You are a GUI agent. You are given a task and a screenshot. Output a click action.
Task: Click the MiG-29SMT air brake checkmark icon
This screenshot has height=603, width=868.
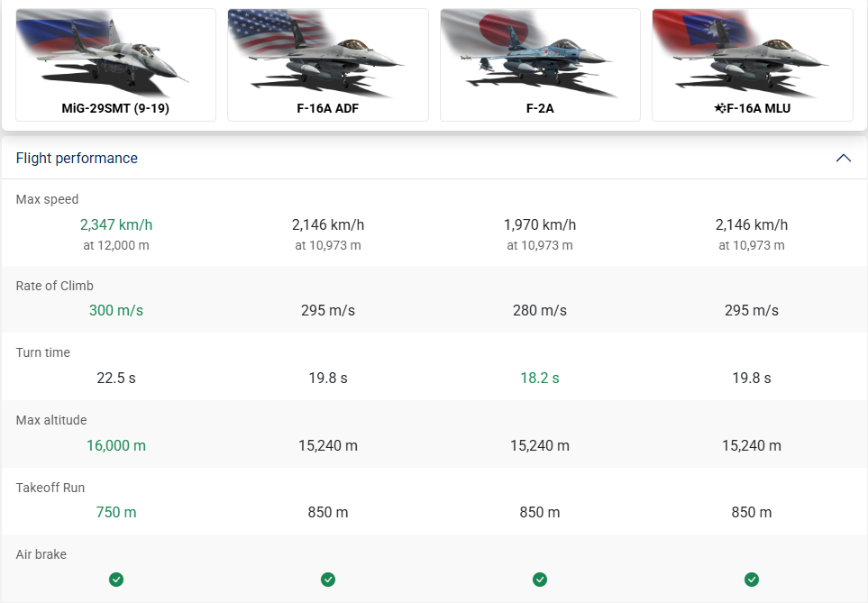(x=116, y=580)
